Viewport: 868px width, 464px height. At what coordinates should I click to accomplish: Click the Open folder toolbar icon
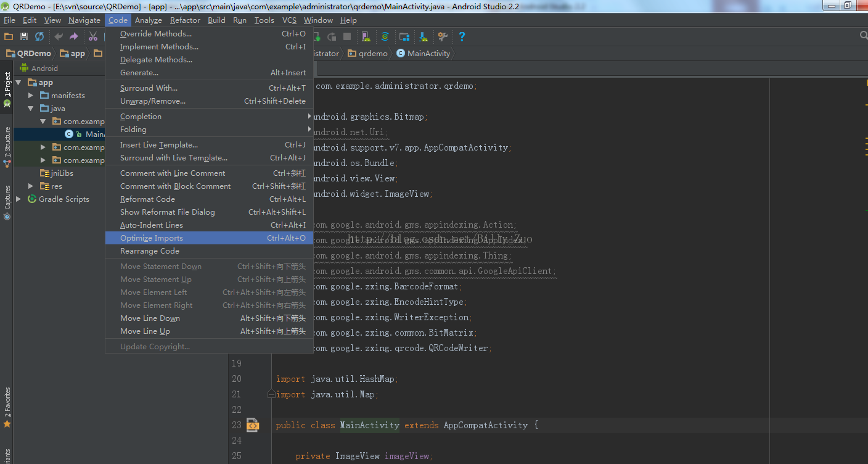tap(9, 37)
